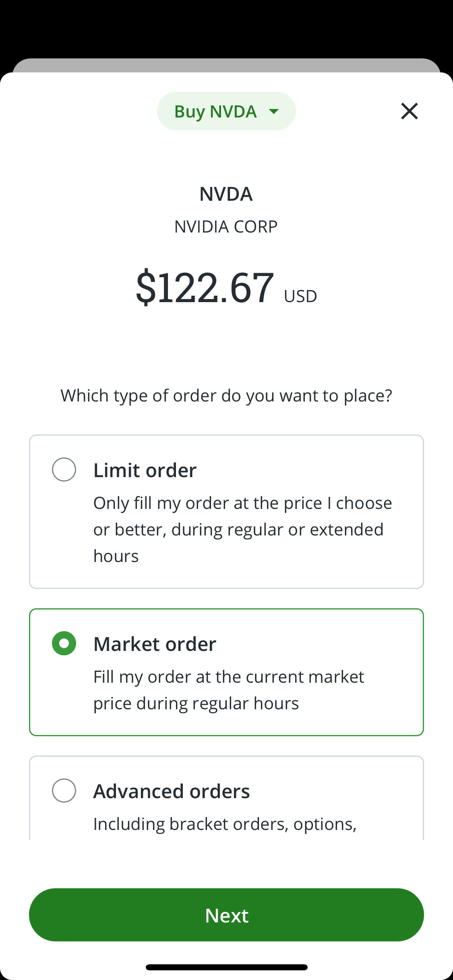Select the Limit order radio button
The height and width of the screenshot is (980, 453).
[64, 469]
